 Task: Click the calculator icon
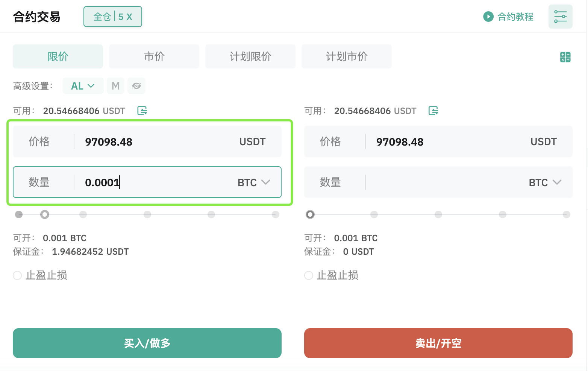coord(565,57)
